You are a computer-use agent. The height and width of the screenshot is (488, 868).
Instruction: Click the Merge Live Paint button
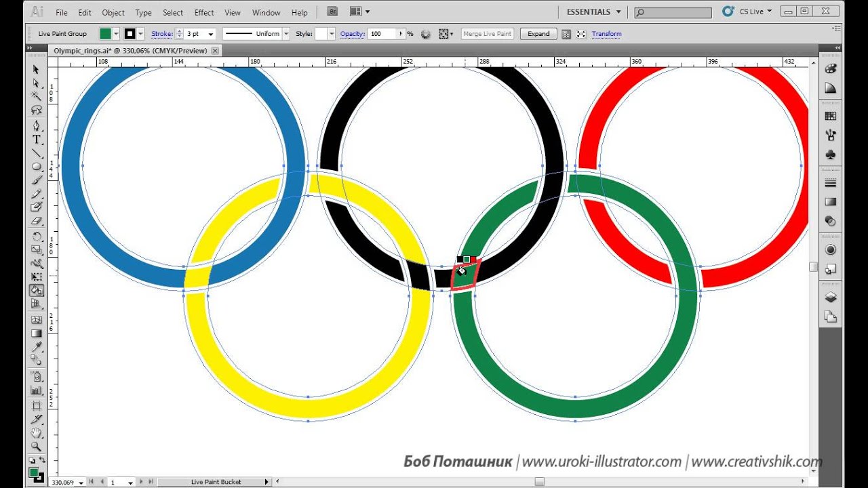pyautogui.click(x=487, y=34)
